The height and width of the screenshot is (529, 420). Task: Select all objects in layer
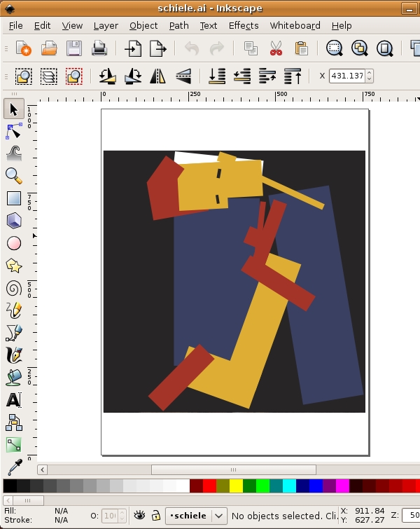coord(24,76)
